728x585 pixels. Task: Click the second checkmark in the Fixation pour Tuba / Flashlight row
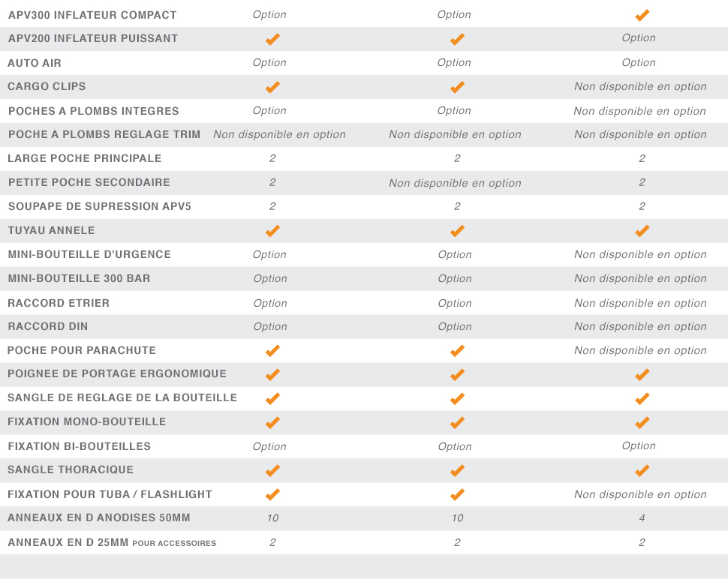(x=457, y=495)
